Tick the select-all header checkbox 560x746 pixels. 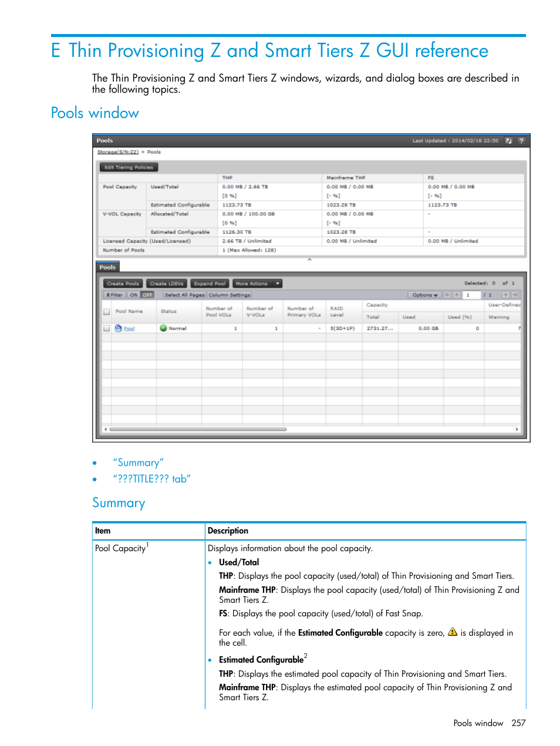coord(107,312)
